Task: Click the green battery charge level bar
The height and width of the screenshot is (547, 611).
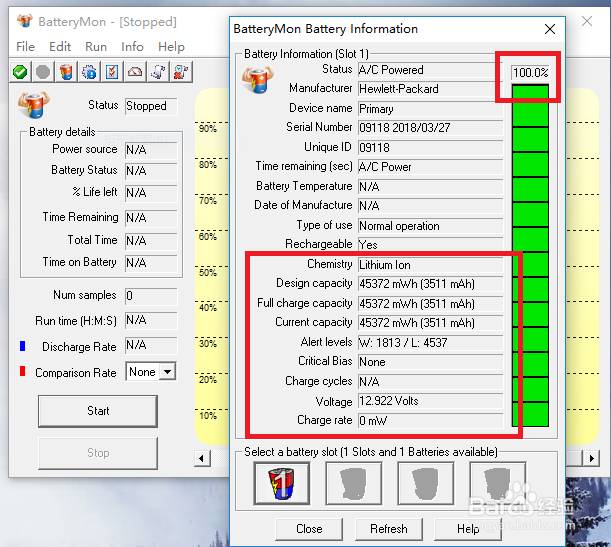Action: coord(530,256)
